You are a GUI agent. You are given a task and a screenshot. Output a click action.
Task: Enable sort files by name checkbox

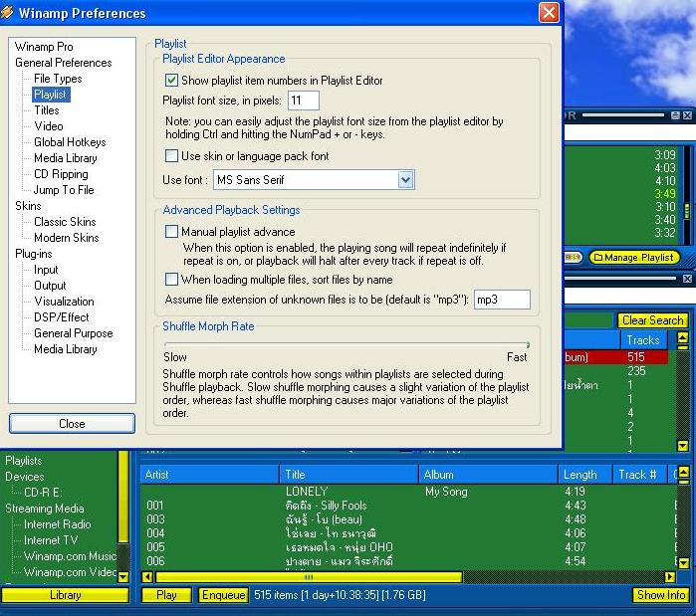[171, 280]
